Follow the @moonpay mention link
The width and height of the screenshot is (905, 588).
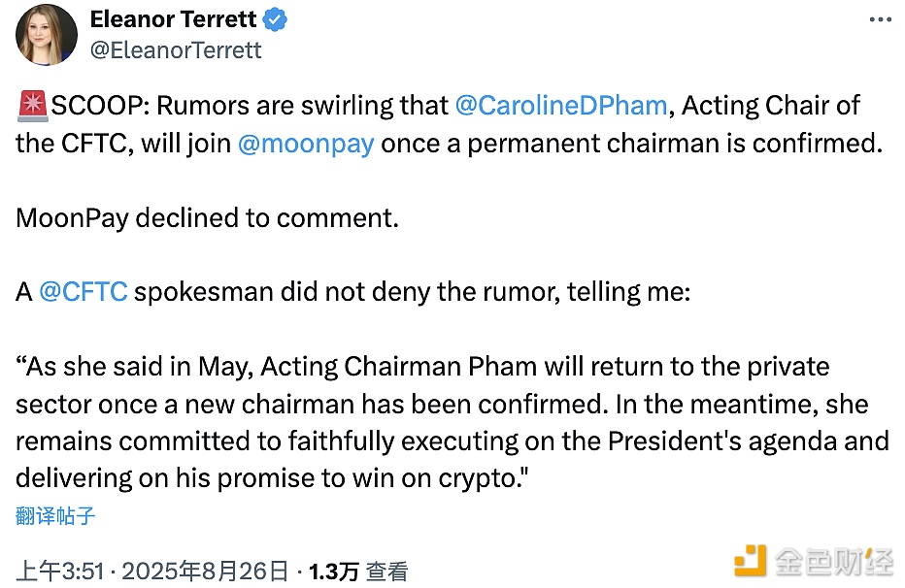pyautogui.click(x=306, y=144)
